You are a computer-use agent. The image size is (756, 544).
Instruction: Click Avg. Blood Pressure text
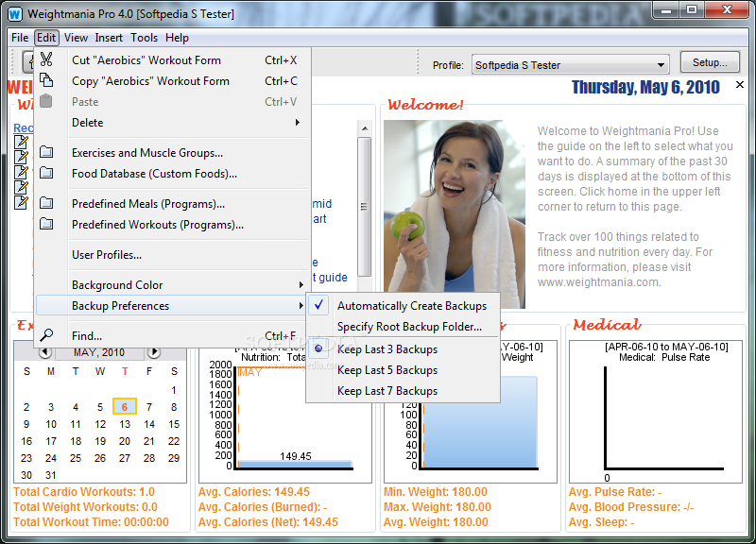(x=631, y=507)
